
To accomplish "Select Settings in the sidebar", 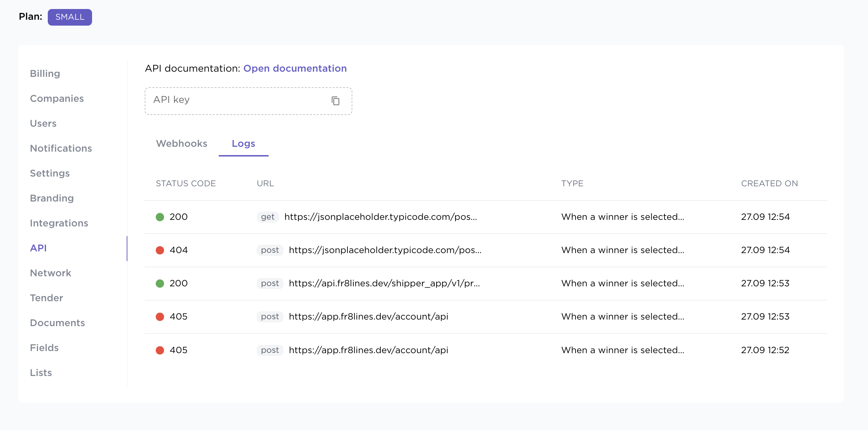I will point(50,173).
